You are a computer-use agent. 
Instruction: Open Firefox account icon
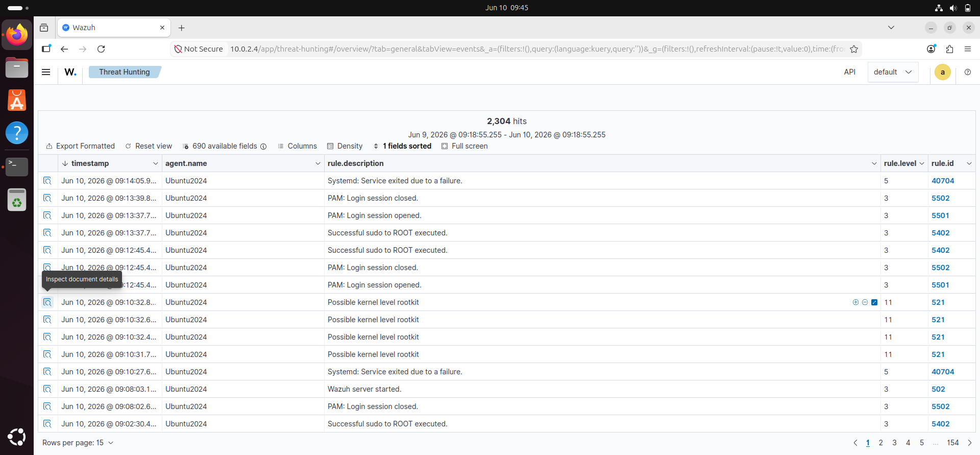coord(931,49)
